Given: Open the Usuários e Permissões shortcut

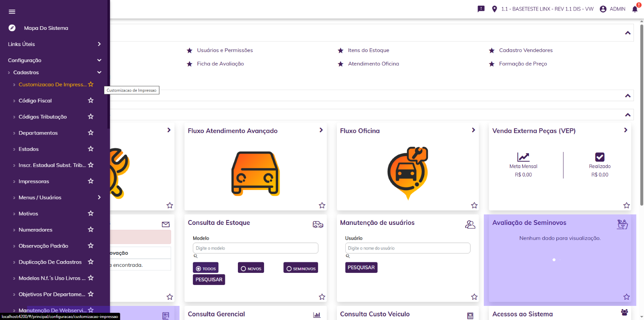Looking at the screenshot, I should coord(225,50).
